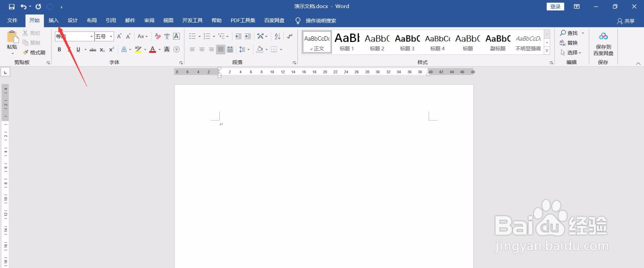Screen dimensions: 644x268
Task: Expand the styles gallery
Action: coord(547,51)
